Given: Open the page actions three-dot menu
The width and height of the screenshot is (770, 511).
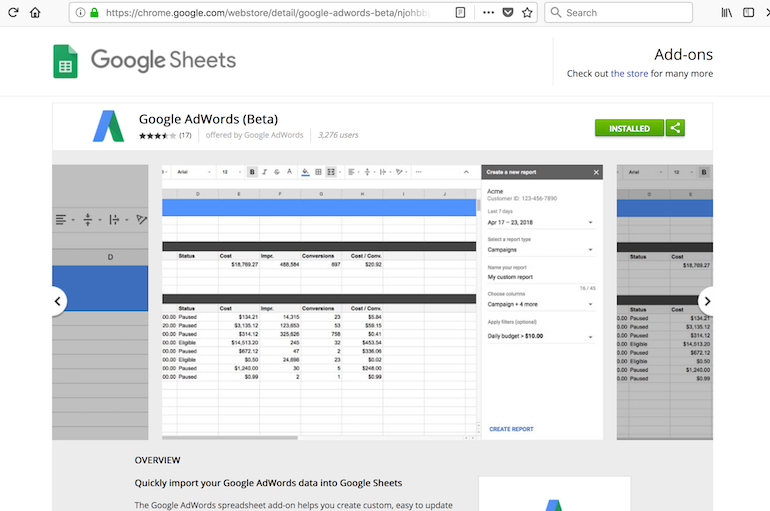Looking at the screenshot, I should tap(488, 12).
